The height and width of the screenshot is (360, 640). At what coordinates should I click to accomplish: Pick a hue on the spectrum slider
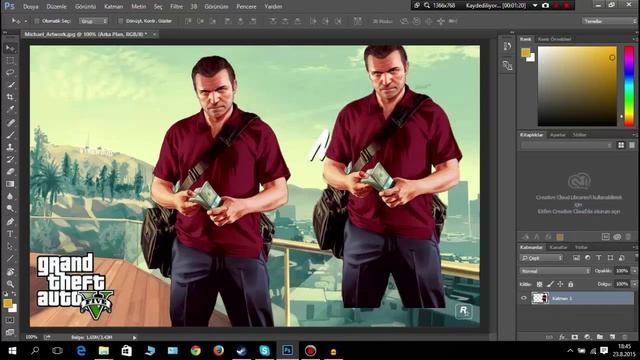tap(629, 86)
